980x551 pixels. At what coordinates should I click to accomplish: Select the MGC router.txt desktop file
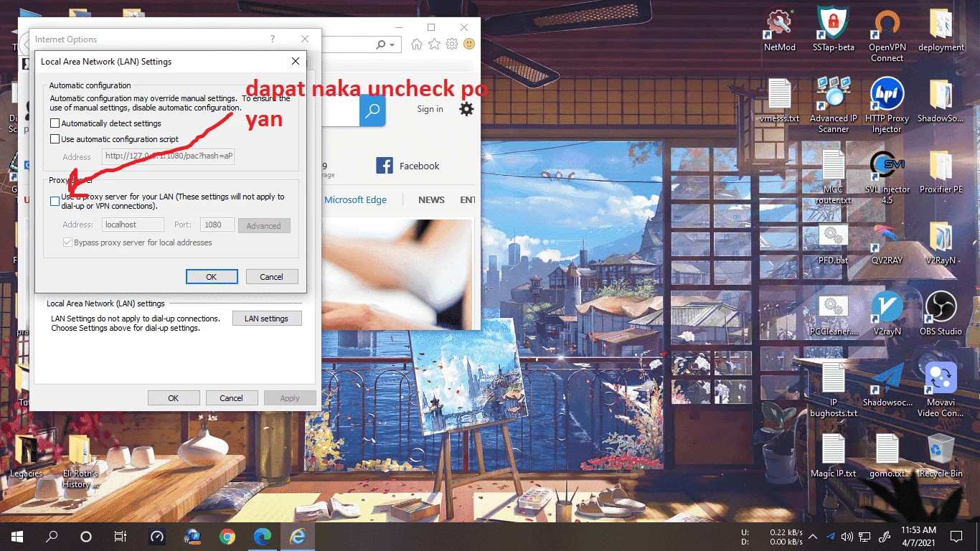click(833, 177)
